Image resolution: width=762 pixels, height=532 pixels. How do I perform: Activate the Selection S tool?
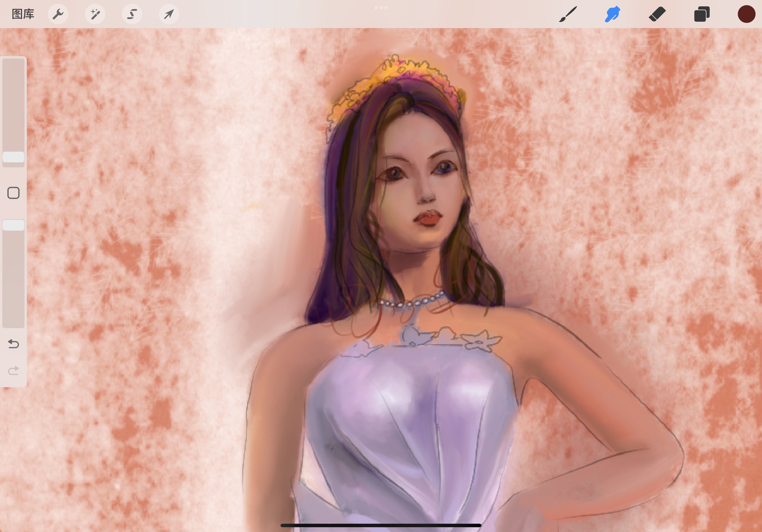(x=132, y=14)
